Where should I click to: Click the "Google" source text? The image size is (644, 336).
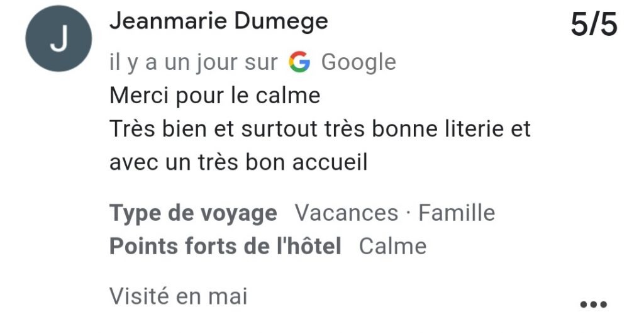[x=358, y=62]
